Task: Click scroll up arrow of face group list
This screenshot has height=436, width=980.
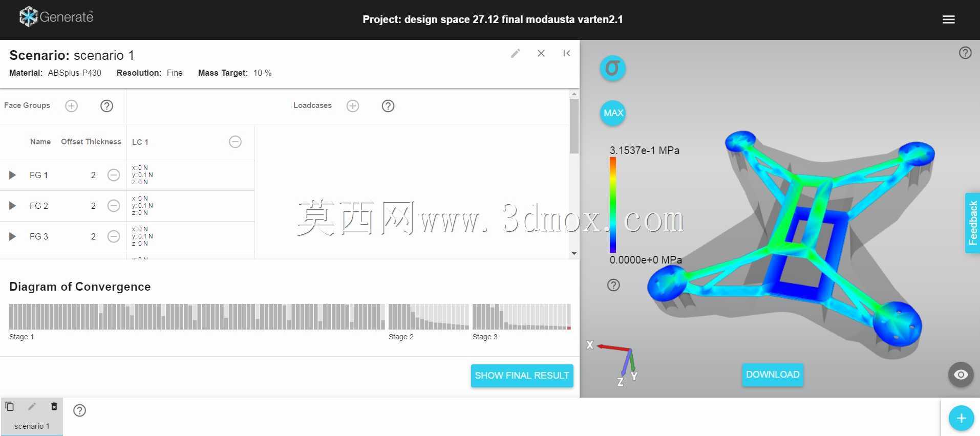Action: pyautogui.click(x=574, y=94)
